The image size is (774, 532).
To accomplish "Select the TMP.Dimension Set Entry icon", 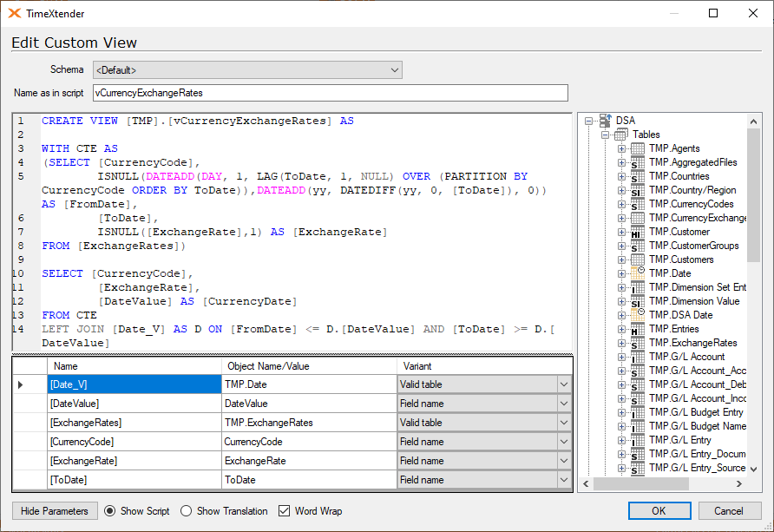I will pos(638,287).
